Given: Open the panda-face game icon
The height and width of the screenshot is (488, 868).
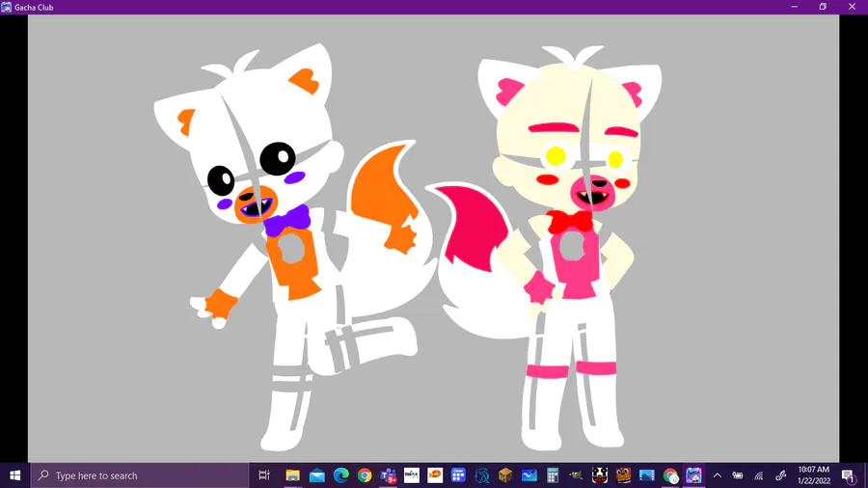Looking at the screenshot, I should pyautogui.click(x=600, y=475).
